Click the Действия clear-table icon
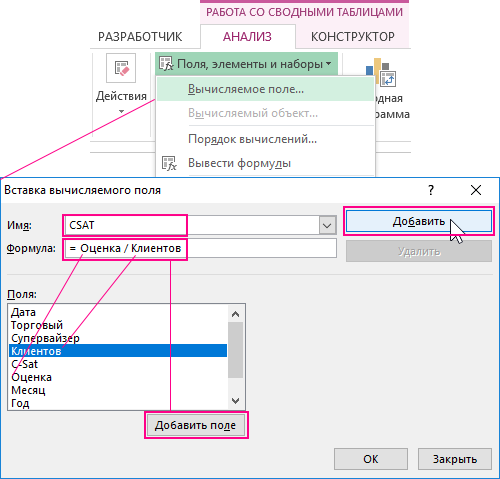 pos(121,68)
